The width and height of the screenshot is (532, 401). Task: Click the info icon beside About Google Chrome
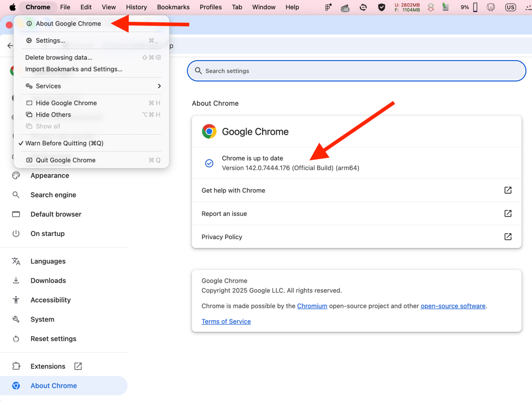(29, 24)
